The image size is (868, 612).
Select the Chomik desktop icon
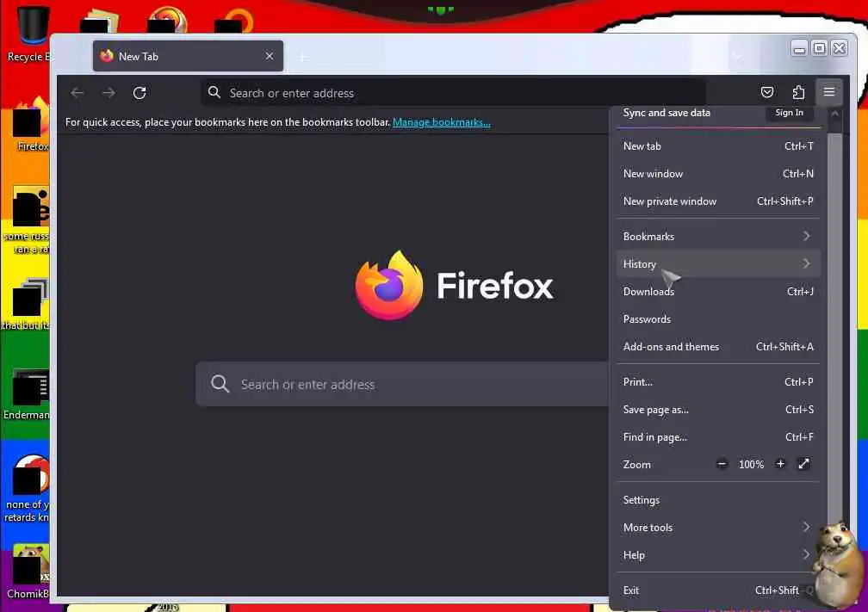coord(28,572)
